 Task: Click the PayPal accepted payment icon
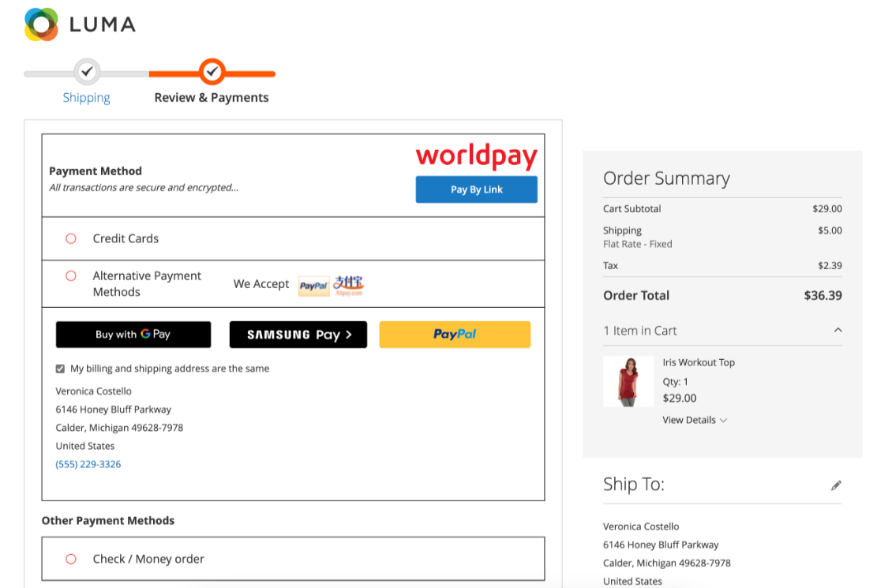click(313, 286)
